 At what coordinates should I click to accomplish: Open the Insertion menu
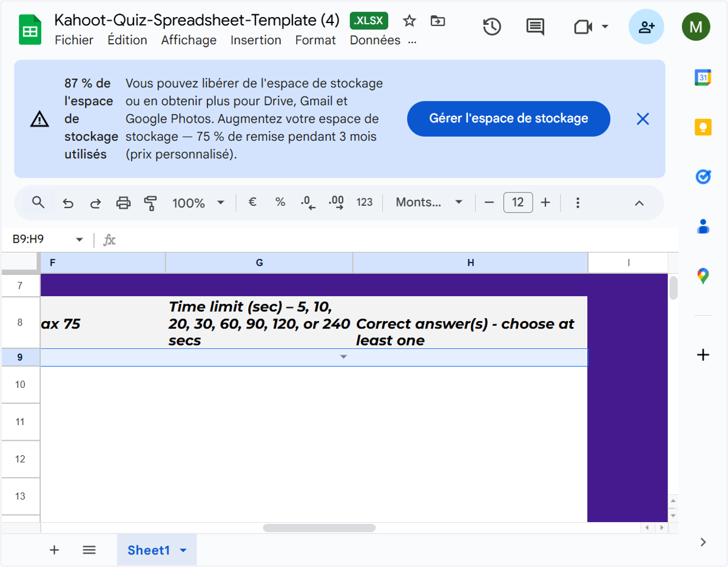[256, 40]
